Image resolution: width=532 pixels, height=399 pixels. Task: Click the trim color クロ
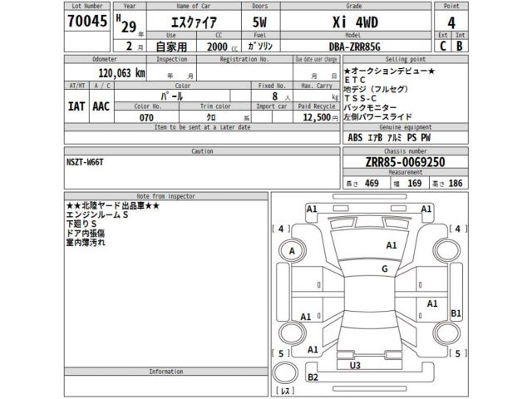(x=211, y=117)
